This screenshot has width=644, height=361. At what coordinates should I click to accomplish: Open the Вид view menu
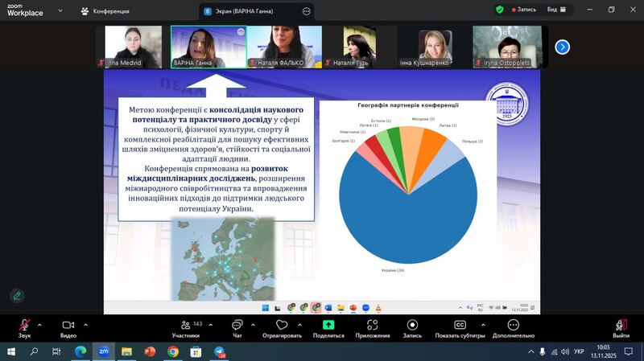coord(555,10)
